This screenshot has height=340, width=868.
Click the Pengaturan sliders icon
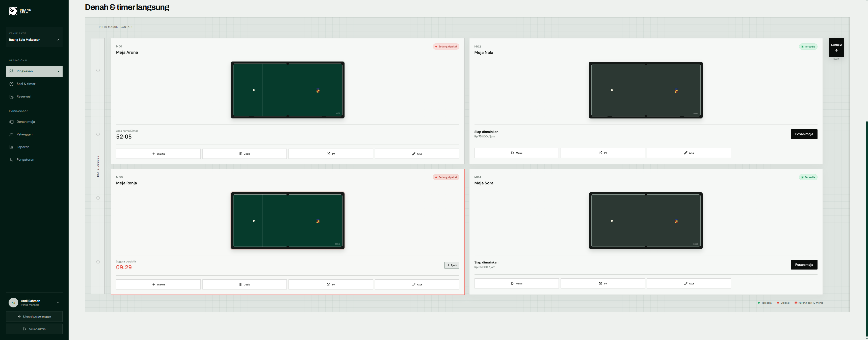(x=11, y=160)
